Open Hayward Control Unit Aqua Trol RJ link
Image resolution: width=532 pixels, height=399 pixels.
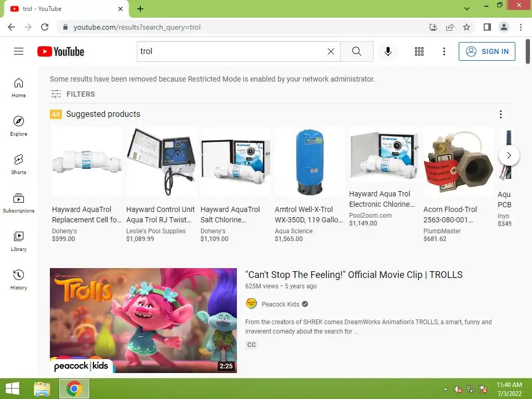click(161, 215)
